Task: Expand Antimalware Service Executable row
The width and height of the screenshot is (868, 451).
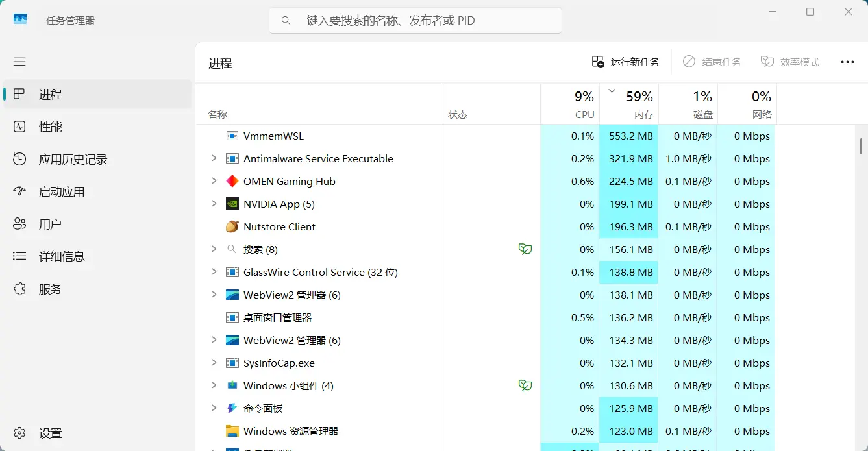Action: pyautogui.click(x=214, y=158)
